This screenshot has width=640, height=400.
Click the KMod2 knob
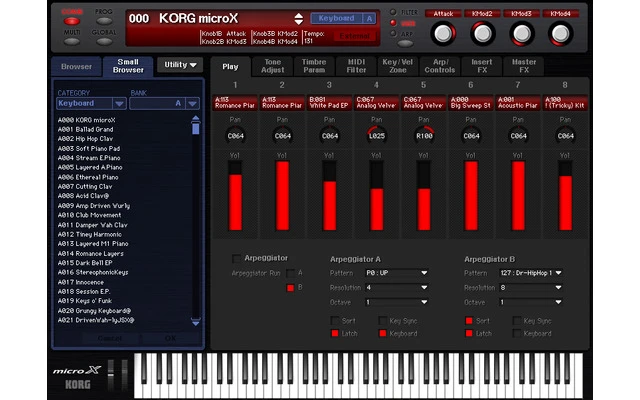click(x=482, y=33)
